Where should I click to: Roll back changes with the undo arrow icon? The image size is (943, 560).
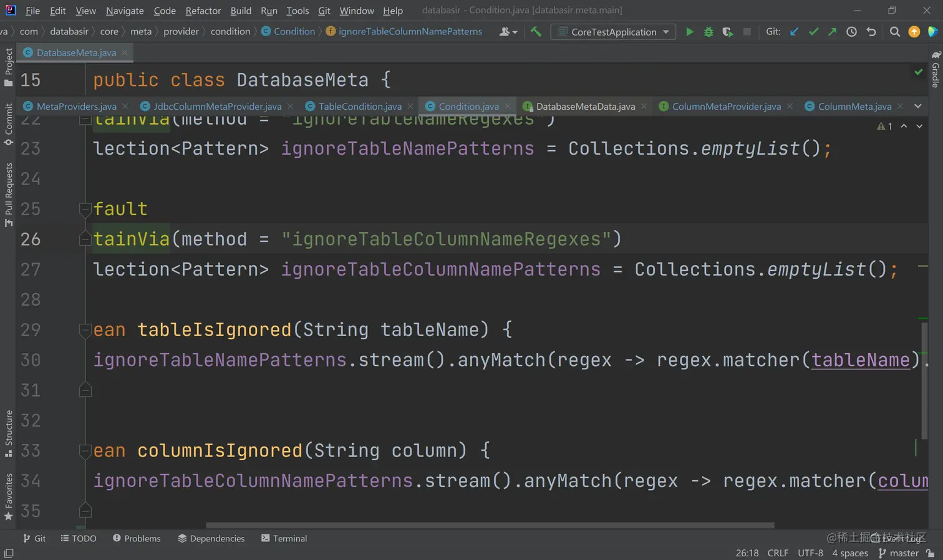[x=871, y=32]
